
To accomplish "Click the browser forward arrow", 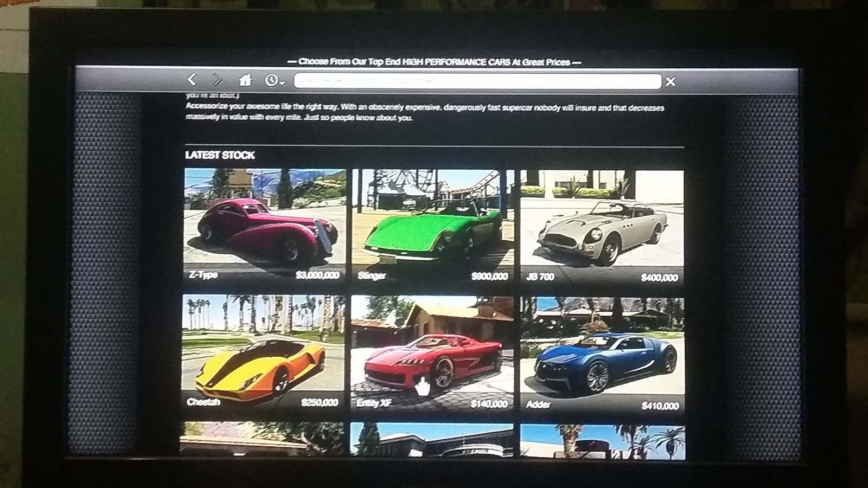I will 218,80.
